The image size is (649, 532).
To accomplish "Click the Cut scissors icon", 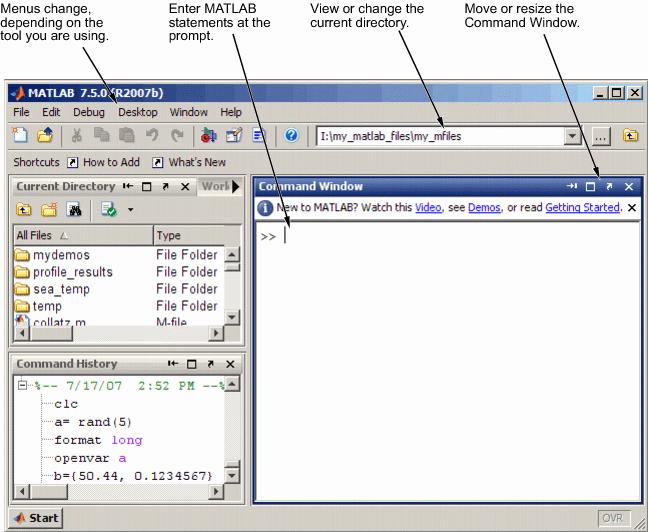I will tap(77, 135).
